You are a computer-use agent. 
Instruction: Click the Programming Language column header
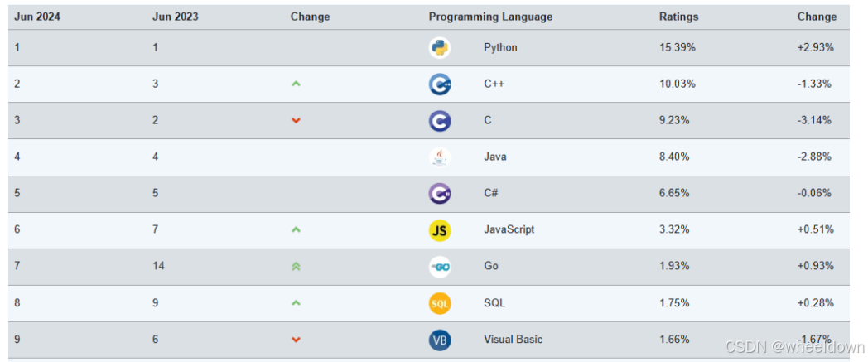(x=490, y=17)
